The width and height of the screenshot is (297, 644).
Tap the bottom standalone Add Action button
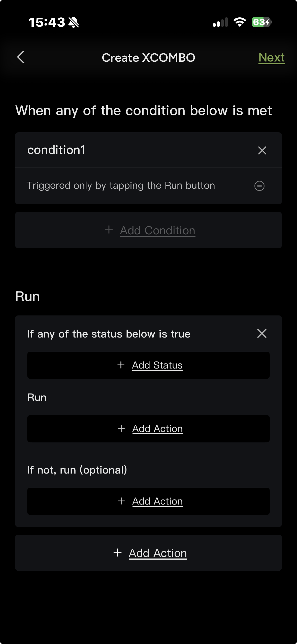coord(158,553)
